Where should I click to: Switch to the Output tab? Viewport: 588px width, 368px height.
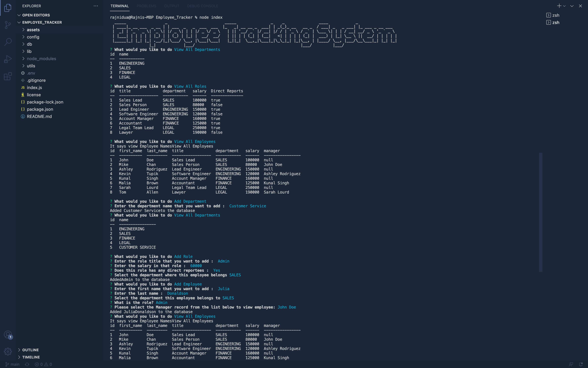point(172,6)
